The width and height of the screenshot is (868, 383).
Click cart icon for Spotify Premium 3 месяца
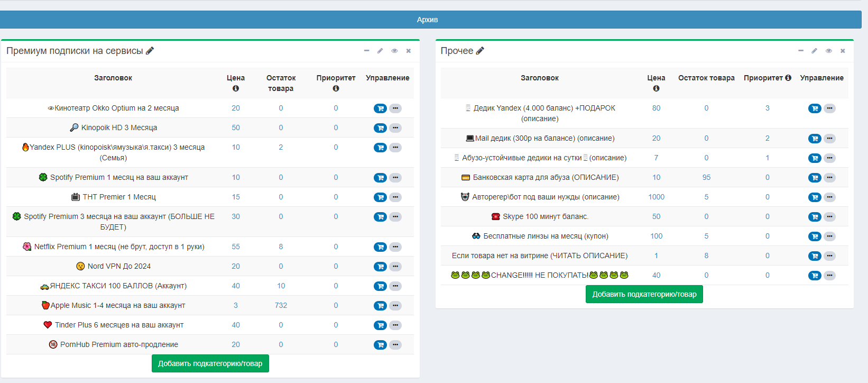tap(380, 217)
